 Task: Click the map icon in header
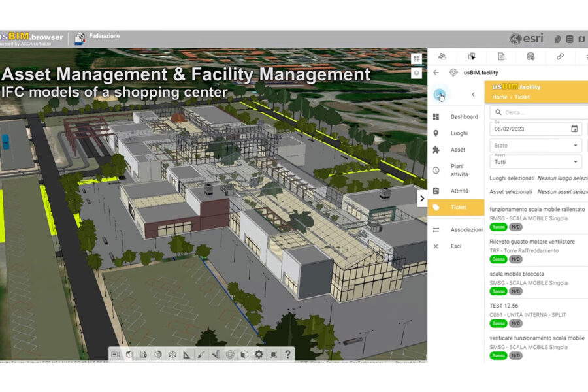coord(581,39)
